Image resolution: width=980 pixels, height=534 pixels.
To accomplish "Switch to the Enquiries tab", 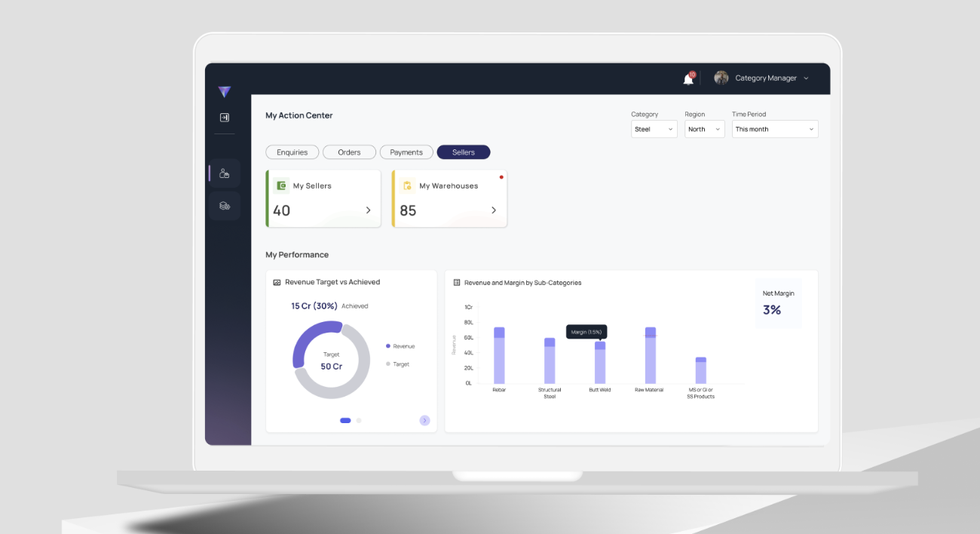I will pos(292,152).
